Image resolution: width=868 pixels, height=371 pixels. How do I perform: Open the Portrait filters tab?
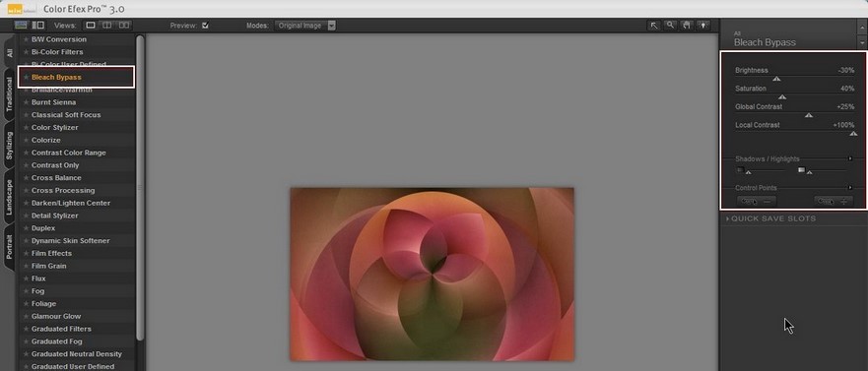10,247
